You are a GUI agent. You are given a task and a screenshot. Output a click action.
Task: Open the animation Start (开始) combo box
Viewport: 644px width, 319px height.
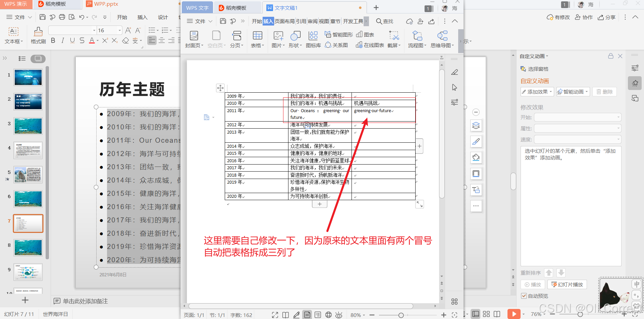578,117
